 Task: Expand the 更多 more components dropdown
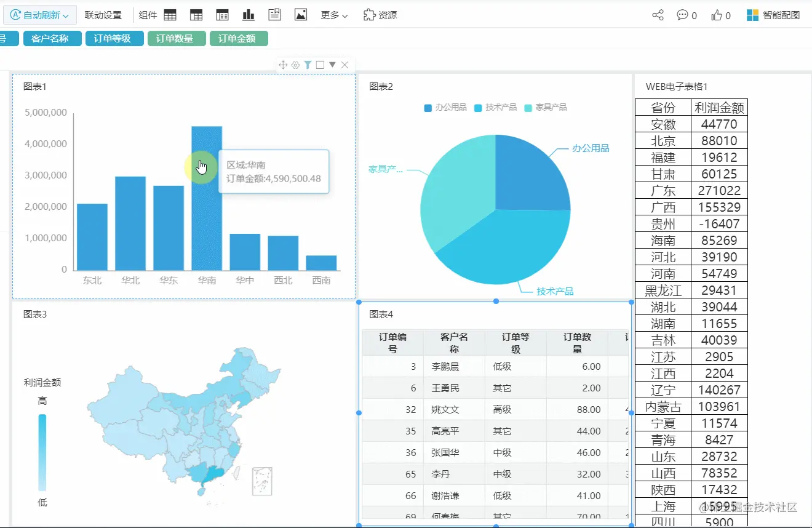(x=334, y=15)
